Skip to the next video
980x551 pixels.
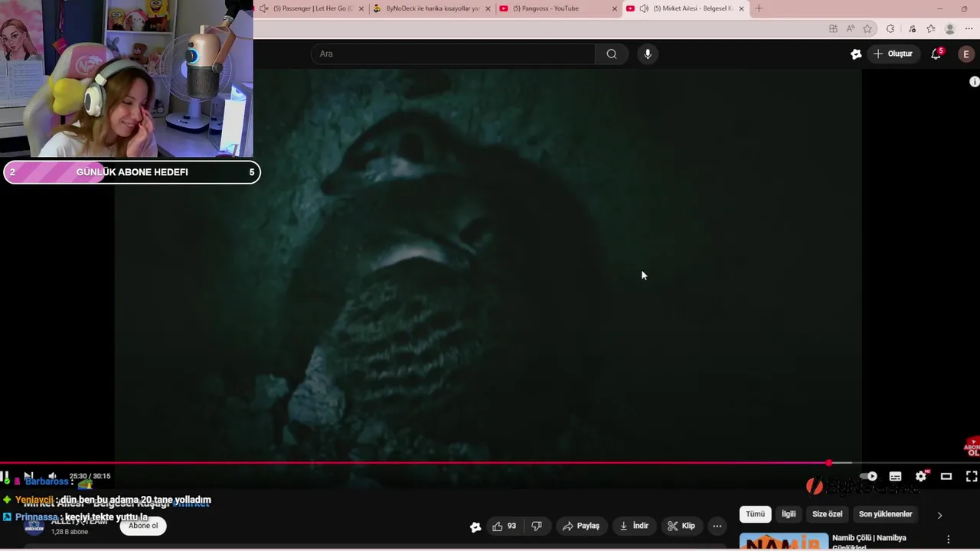pyautogui.click(x=28, y=476)
